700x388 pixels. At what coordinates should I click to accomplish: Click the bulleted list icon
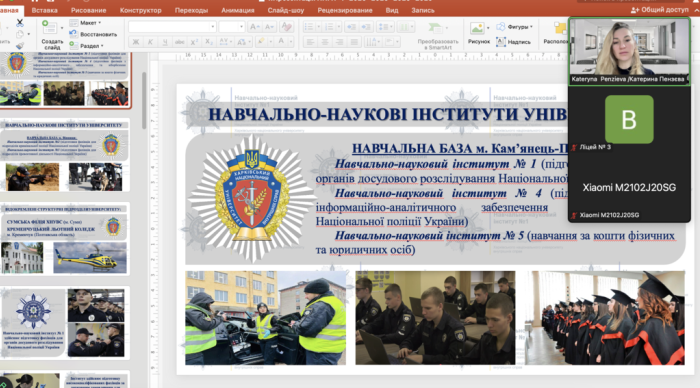(309, 27)
